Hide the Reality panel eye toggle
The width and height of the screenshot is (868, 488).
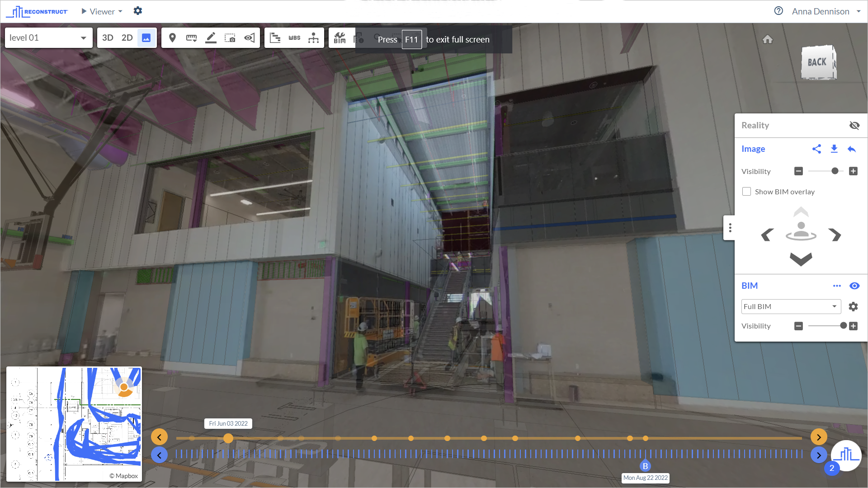click(x=854, y=126)
